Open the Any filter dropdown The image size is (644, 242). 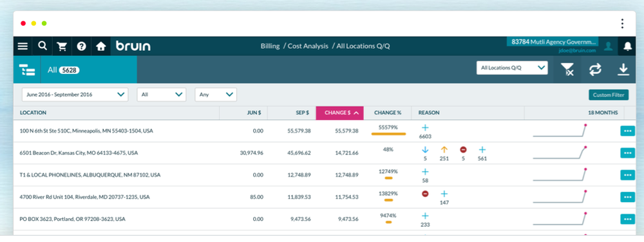click(216, 95)
